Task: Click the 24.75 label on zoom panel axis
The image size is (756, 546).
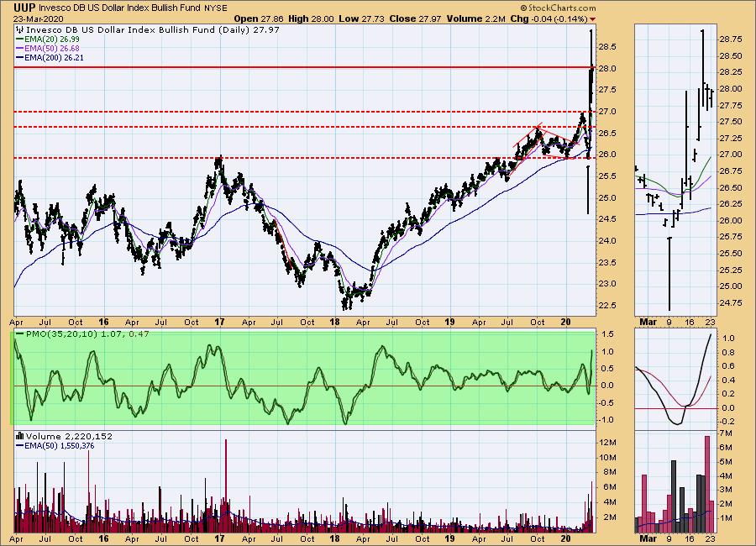Action: tap(731, 303)
